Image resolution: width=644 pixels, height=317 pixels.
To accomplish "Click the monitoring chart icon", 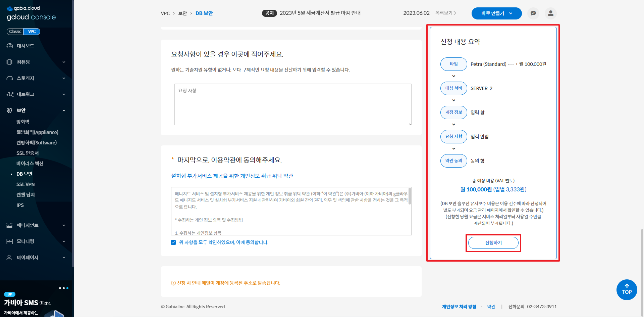I will pos(10,241).
